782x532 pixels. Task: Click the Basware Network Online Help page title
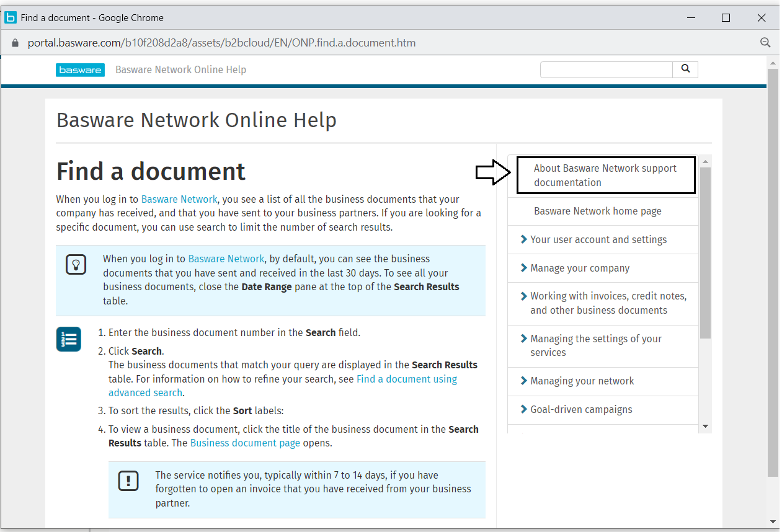point(197,120)
